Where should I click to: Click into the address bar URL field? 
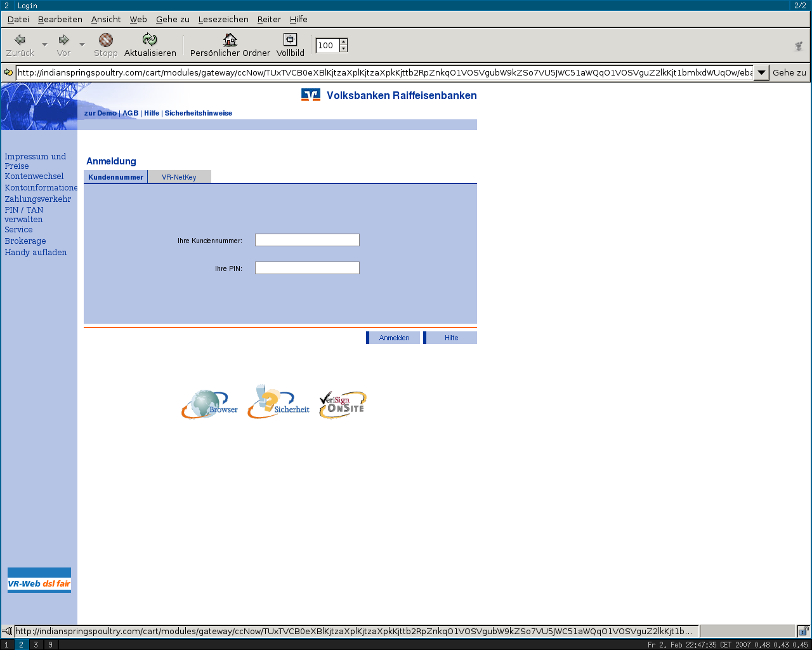(x=384, y=72)
